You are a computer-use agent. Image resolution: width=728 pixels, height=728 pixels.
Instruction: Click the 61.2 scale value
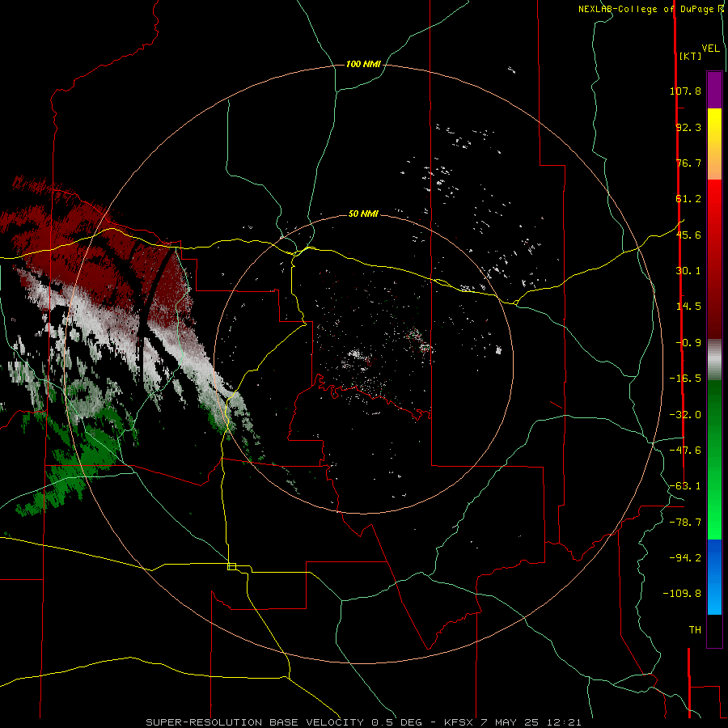tap(688, 199)
